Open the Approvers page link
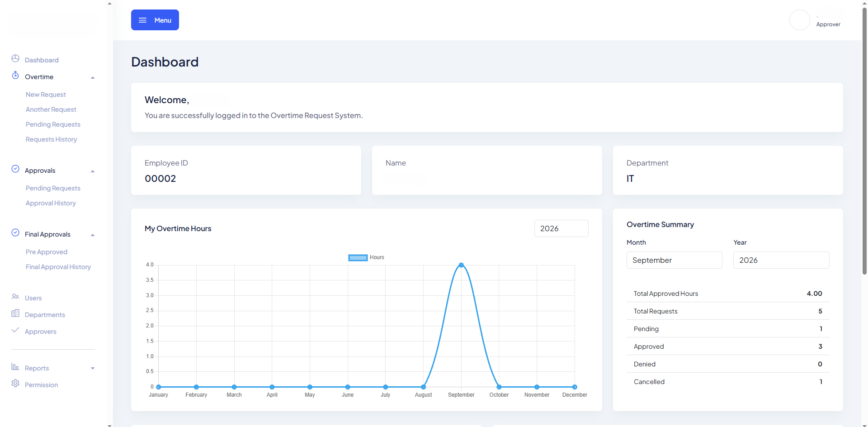The height and width of the screenshot is (427, 868). point(41,332)
